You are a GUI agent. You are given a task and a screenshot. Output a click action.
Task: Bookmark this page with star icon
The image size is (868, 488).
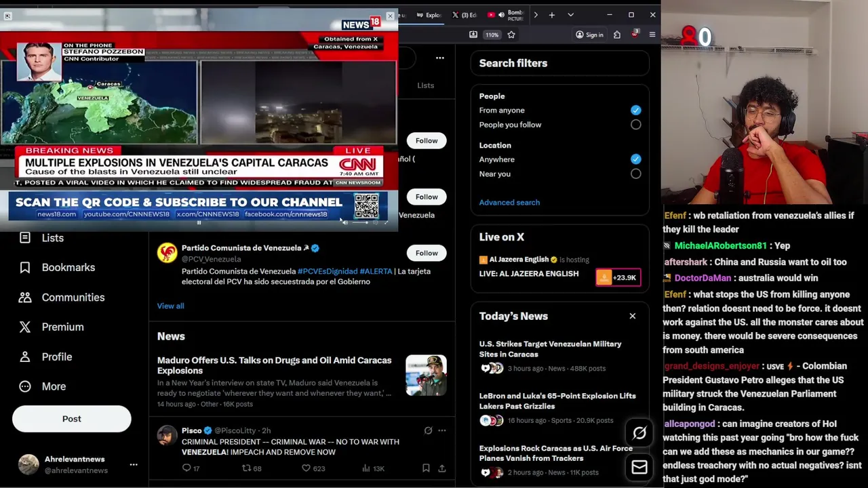(x=511, y=35)
